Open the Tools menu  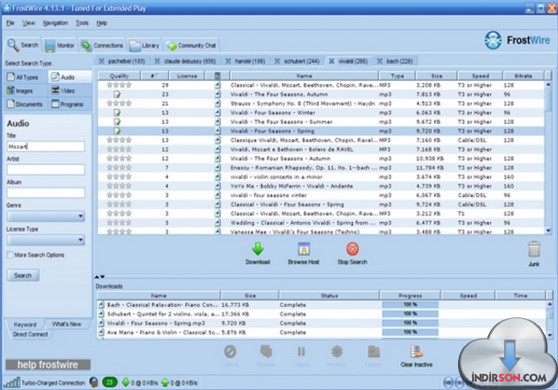tap(82, 23)
